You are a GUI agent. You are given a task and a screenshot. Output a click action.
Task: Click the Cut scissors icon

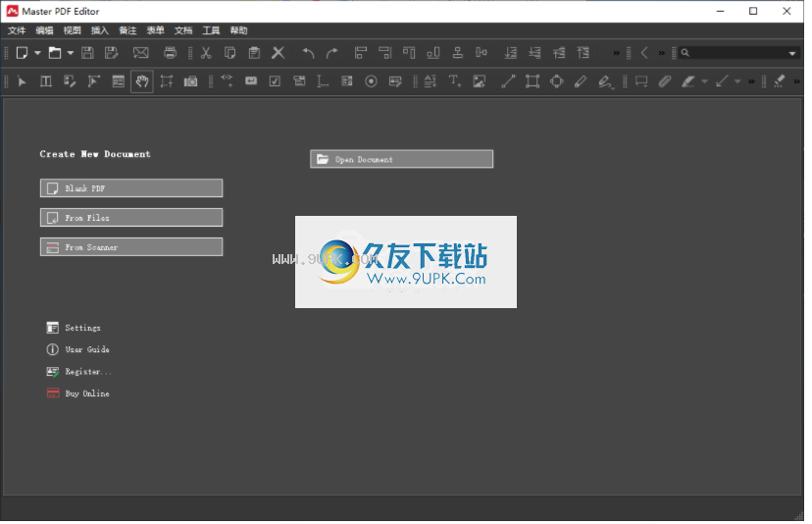pos(206,53)
